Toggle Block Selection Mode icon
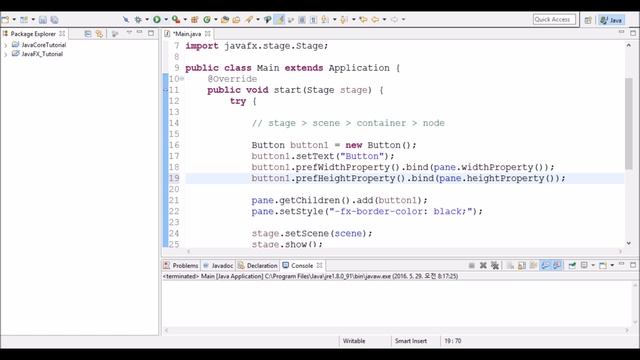Image resolution: width=640 pixels, height=360 pixels. coord(302,20)
